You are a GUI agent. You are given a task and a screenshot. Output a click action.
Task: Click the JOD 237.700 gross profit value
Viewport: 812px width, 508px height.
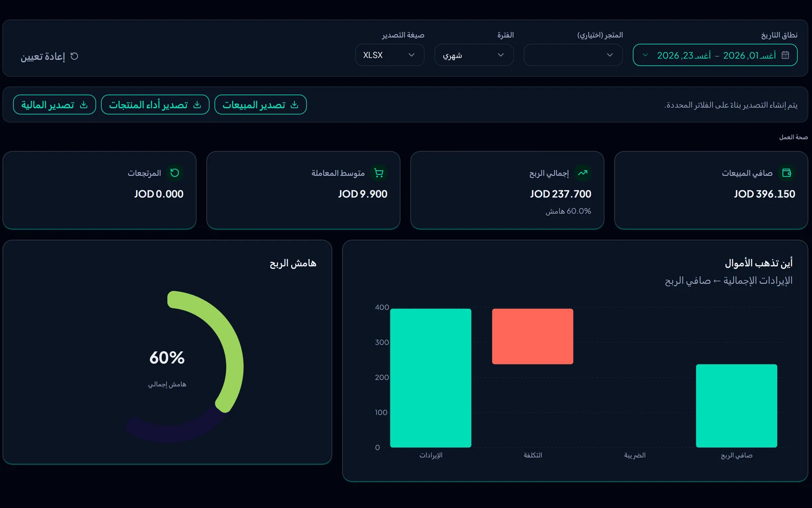(x=561, y=194)
